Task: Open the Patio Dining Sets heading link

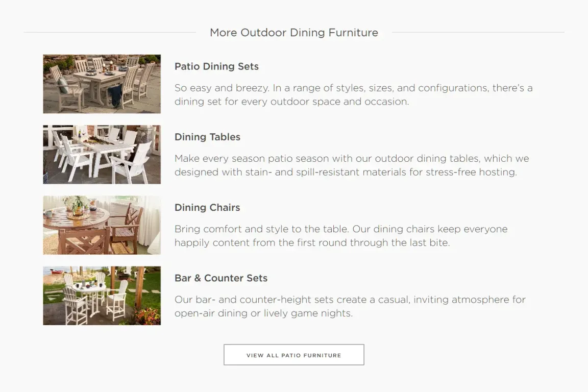Action: [x=216, y=66]
